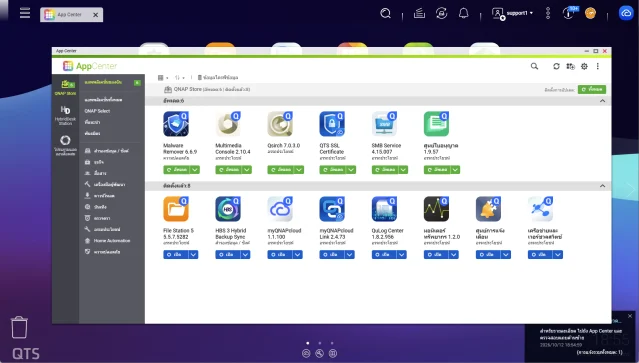Select the download-arrow category in sidebar

[x=100, y=196]
